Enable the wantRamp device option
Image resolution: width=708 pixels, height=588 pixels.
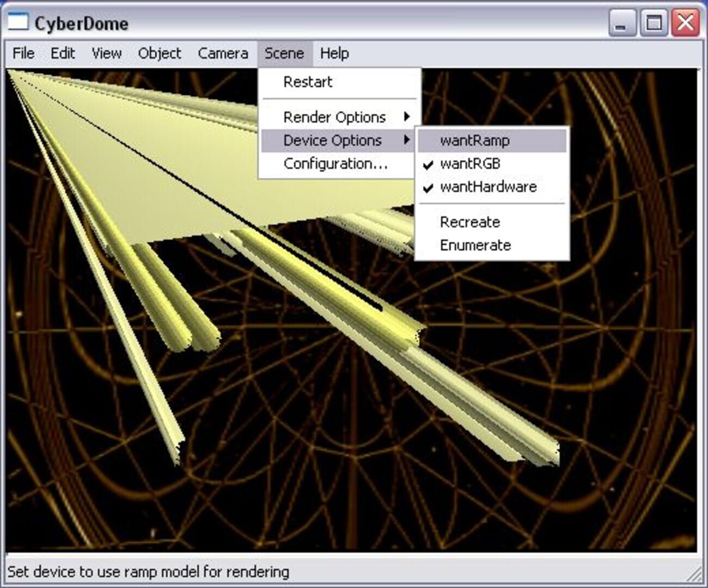click(475, 140)
